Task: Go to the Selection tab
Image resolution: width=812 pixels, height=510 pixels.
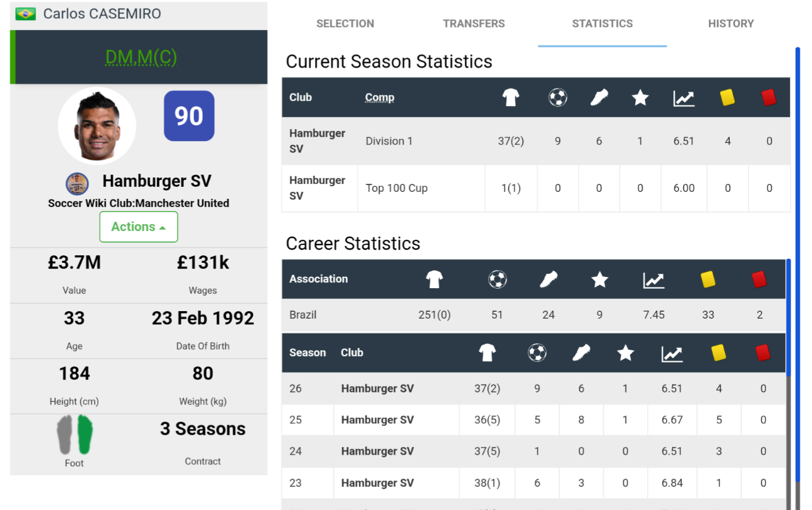Action: (x=345, y=24)
